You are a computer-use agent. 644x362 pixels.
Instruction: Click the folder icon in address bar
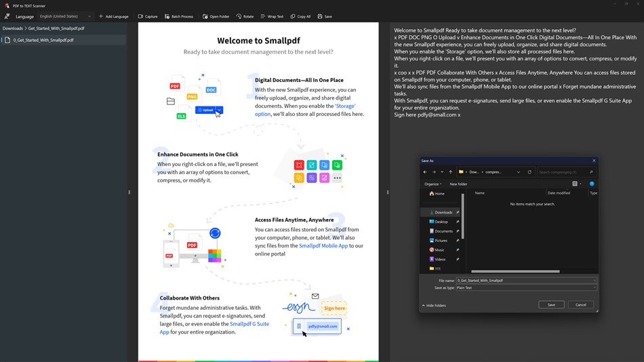tap(461, 172)
